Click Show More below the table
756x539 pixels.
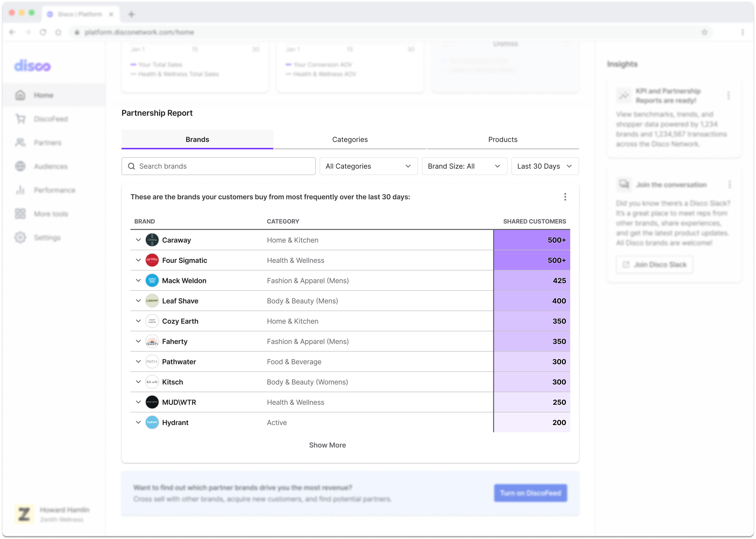[x=327, y=445]
